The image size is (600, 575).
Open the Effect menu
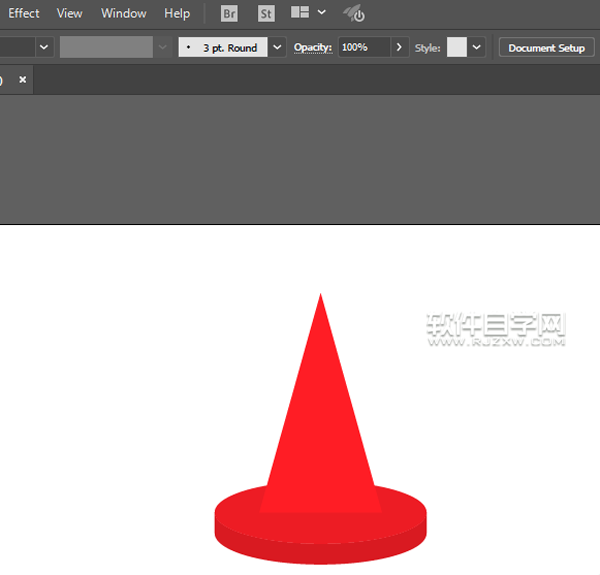pyautogui.click(x=24, y=13)
